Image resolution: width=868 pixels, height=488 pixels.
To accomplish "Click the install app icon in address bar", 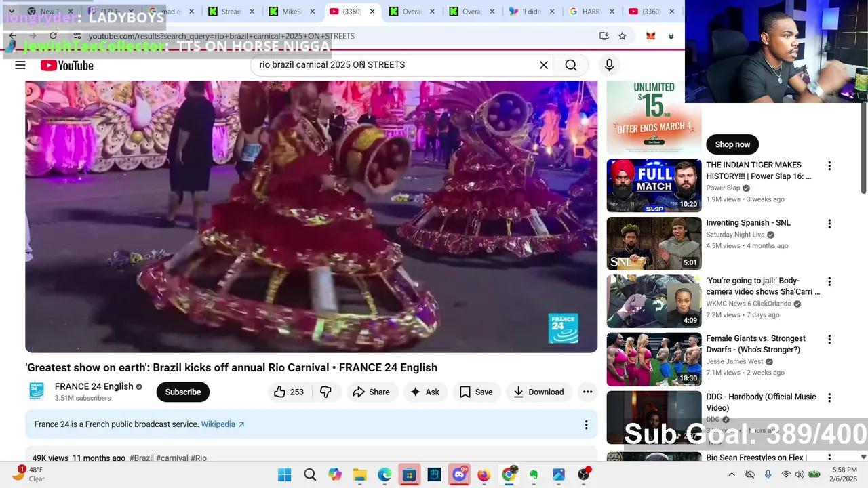I will (604, 36).
